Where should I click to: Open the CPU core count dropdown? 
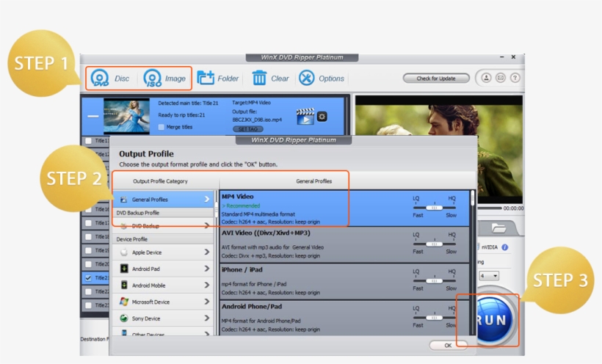coord(489,276)
